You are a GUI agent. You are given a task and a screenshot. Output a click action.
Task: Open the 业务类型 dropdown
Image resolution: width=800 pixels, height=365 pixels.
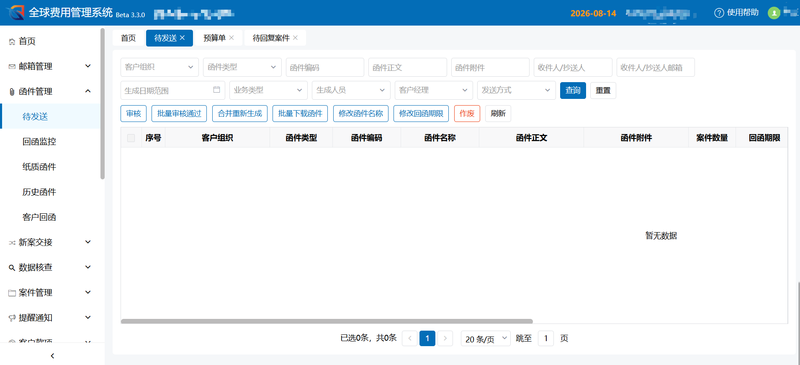(x=268, y=90)
